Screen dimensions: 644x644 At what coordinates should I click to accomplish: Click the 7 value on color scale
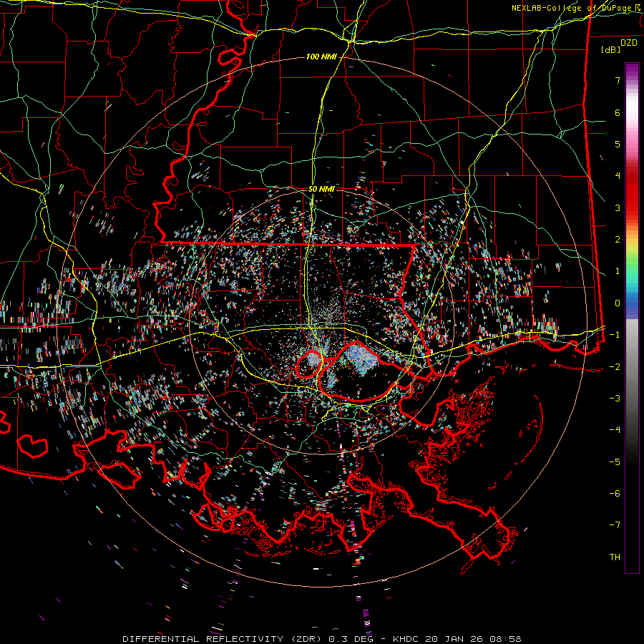(618, 80)
